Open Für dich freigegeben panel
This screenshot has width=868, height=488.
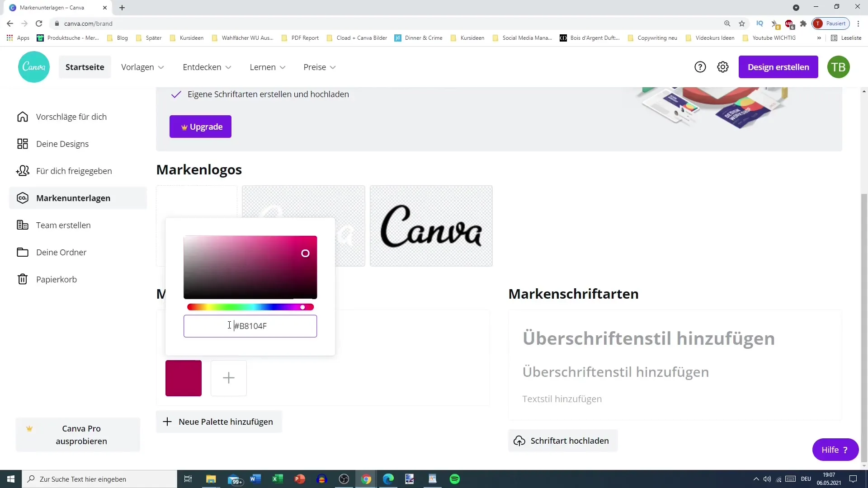pos(74,171)
